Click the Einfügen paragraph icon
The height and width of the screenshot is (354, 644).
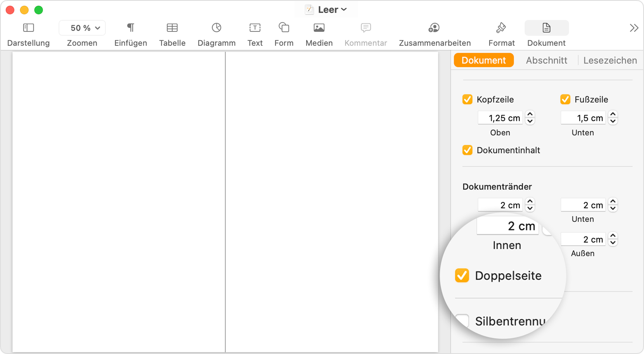(130, 28)
